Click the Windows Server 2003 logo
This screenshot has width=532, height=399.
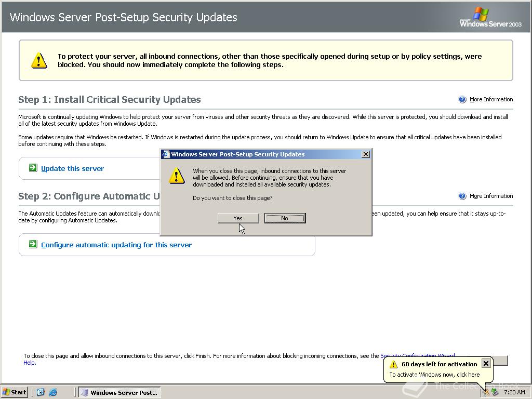[x=490, y=17]
